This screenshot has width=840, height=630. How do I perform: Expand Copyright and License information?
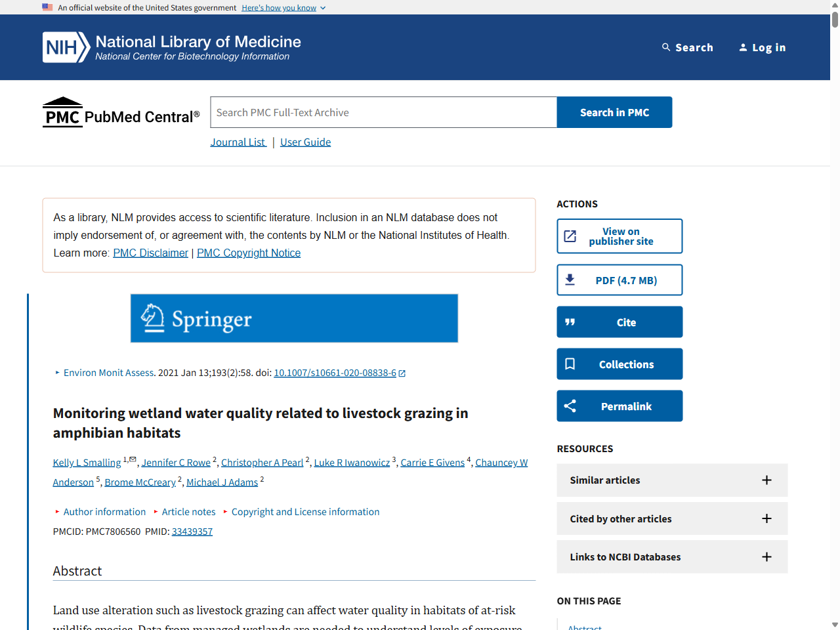tap(301, 512)
